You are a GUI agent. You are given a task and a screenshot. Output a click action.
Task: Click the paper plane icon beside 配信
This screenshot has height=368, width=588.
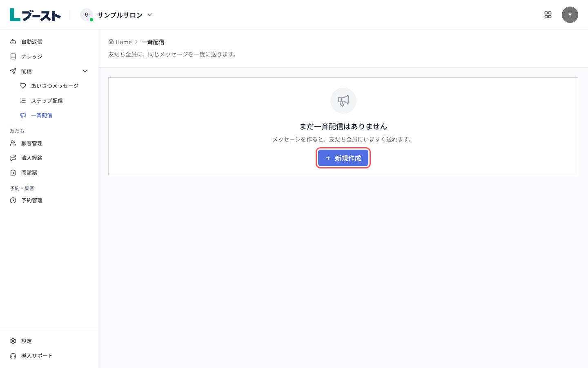coord(13,71)
